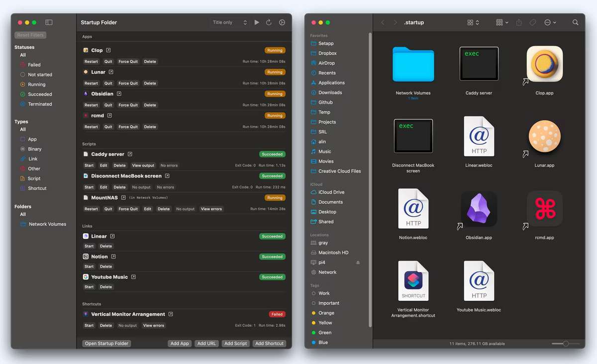Open Macintosh HD in Finder sidebar
The height and width of the screenshot is (364, 597).
(x=329, y=253)
